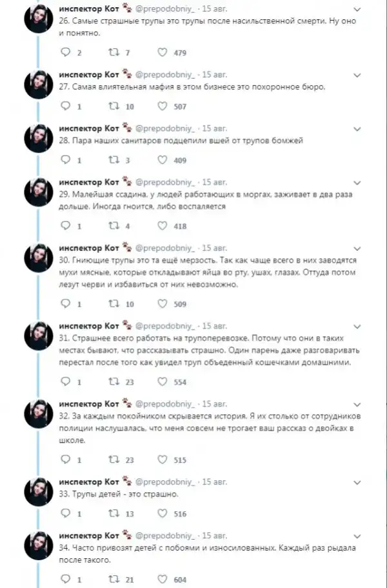Viewport: 387px width, 588px height.
Task: Click profile picture beside tweet 34
Action: coord(40,547)
